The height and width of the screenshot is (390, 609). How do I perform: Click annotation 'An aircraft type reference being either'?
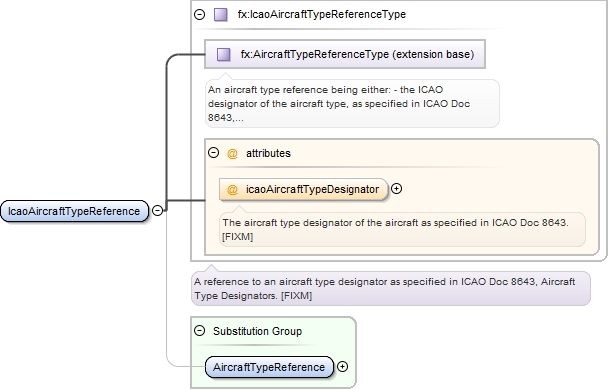tap(352, 104)
